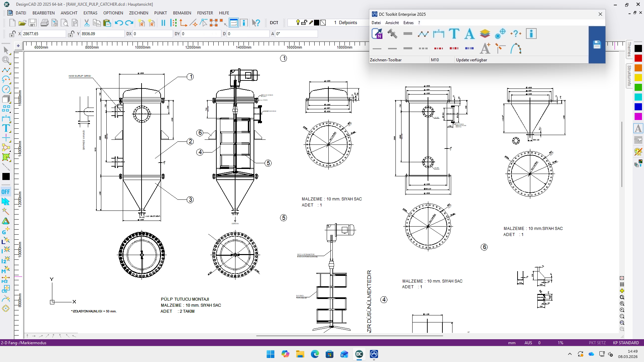Click the DX input field
The image size is (644, 362).
[153, 34]
